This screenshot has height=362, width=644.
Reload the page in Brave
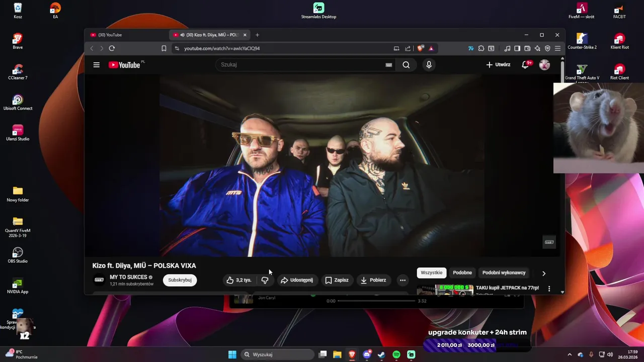tap(112, 48)
